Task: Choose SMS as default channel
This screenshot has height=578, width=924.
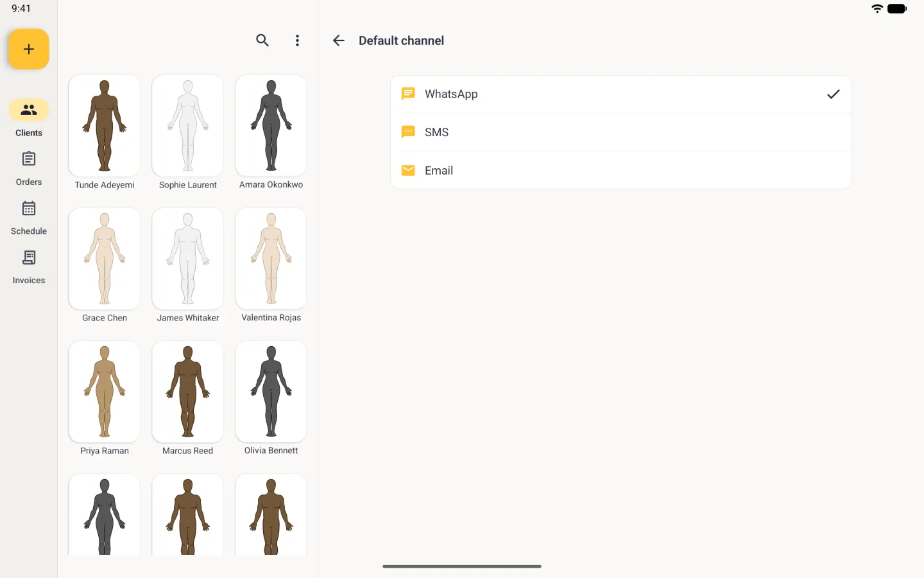Action: point(621,132)
